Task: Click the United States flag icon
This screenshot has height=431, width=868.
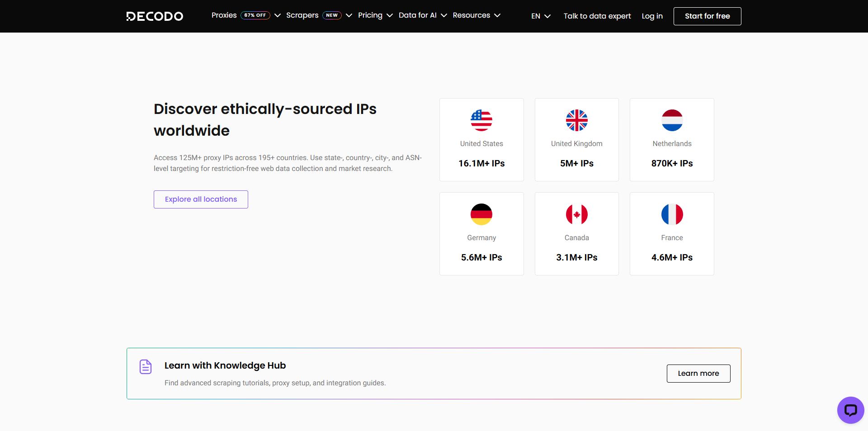Action: click(481, 120)
